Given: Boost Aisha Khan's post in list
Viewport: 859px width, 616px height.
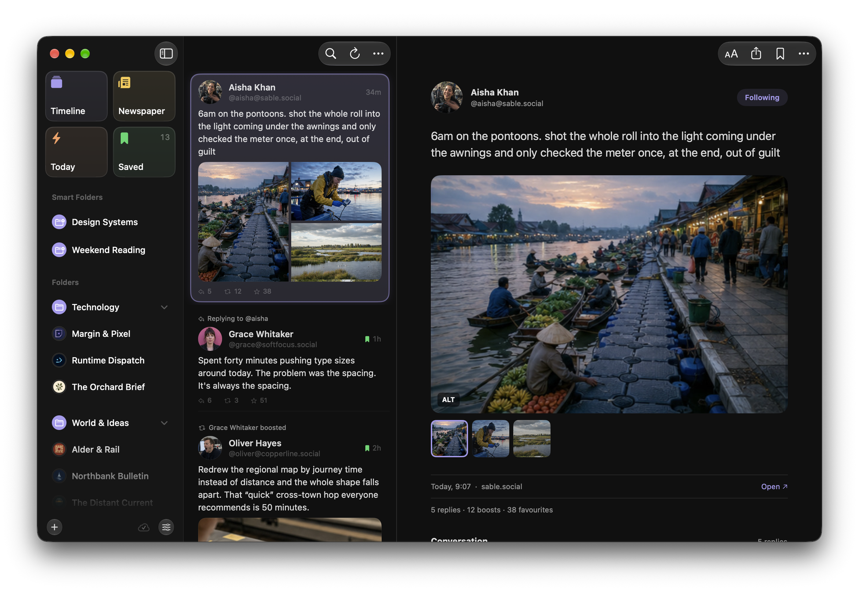Looking at the screenshot, I should (233, 291).
